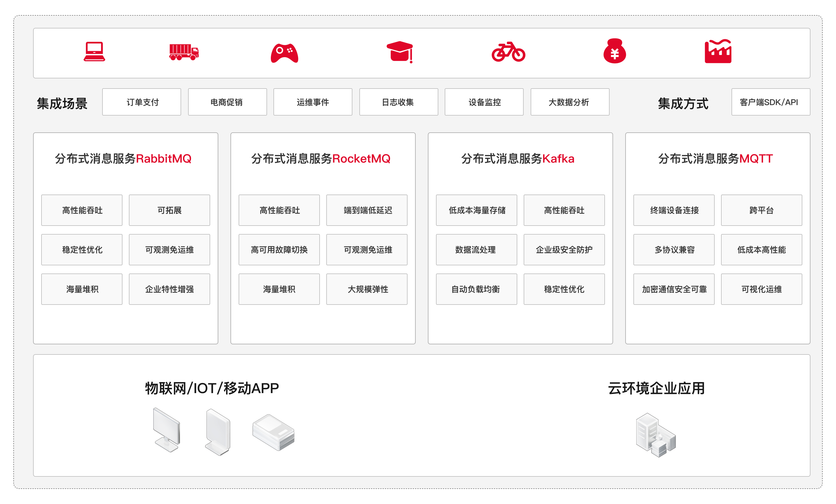The height and width of the screenshot is (504, 836).
Task: Click the 端到端低延迟 feature box
Action: (367, 210)
